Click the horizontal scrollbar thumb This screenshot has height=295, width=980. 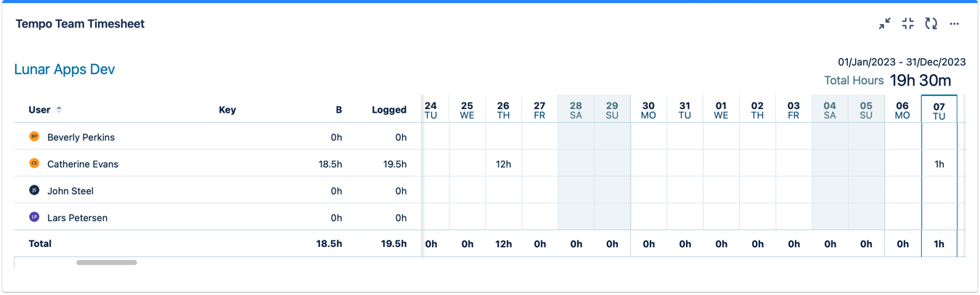(x=107, y=262)
